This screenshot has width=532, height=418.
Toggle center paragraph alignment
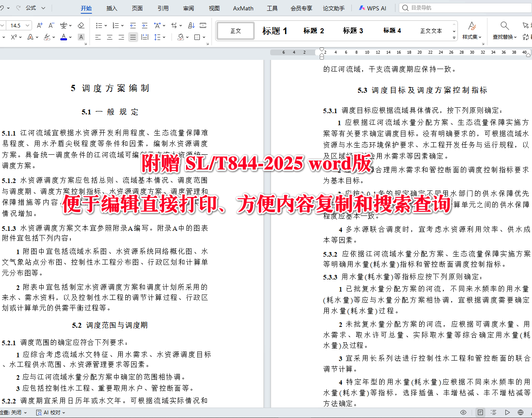click(110, 37)
